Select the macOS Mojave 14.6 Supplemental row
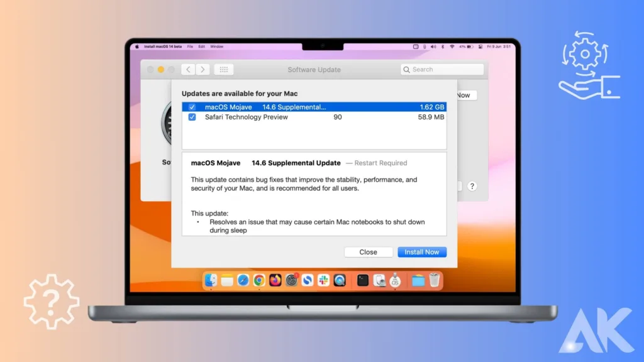The image size is (644, 362). [x=314, y=107]
